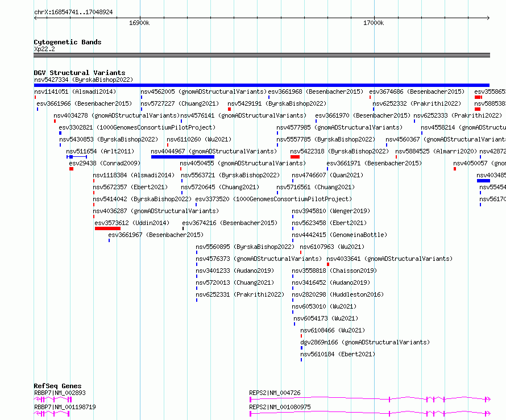Viewport: 506px width, 420px height.
Task: Open nsv1141051 (Alsmadi2014) variant
Action: [75, 92]
